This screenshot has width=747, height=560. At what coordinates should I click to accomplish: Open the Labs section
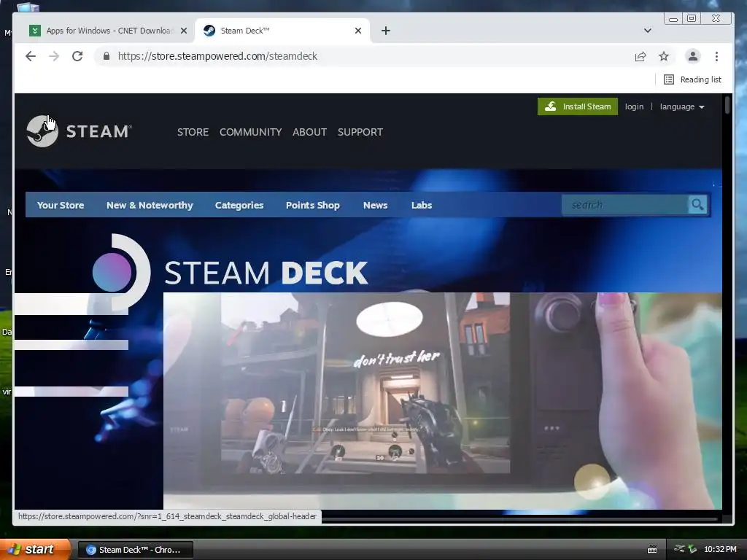[422, 205]
